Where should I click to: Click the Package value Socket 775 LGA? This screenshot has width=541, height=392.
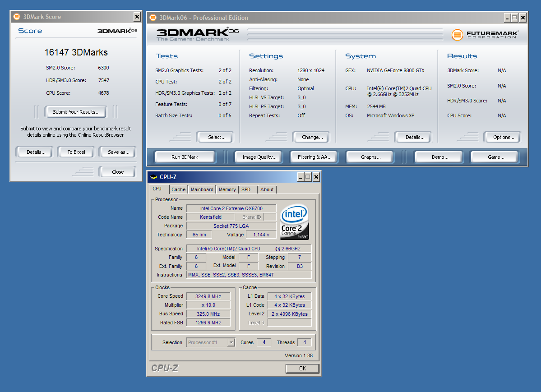pos(231,226)
